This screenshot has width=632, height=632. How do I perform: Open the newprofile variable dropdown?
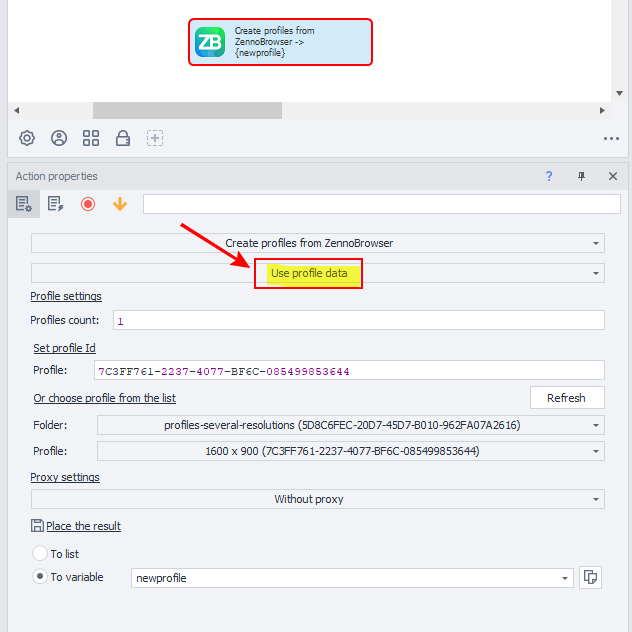352,578
